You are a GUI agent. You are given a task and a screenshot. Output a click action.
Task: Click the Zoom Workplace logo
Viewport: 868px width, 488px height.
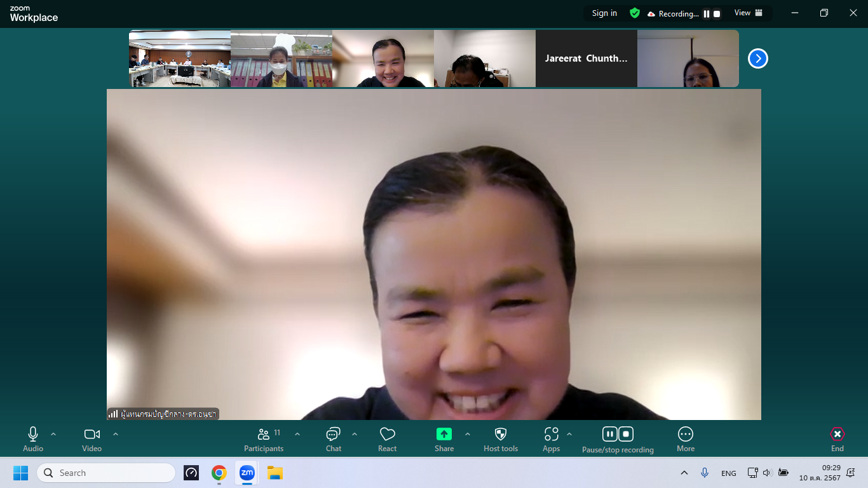pos(34,15)
